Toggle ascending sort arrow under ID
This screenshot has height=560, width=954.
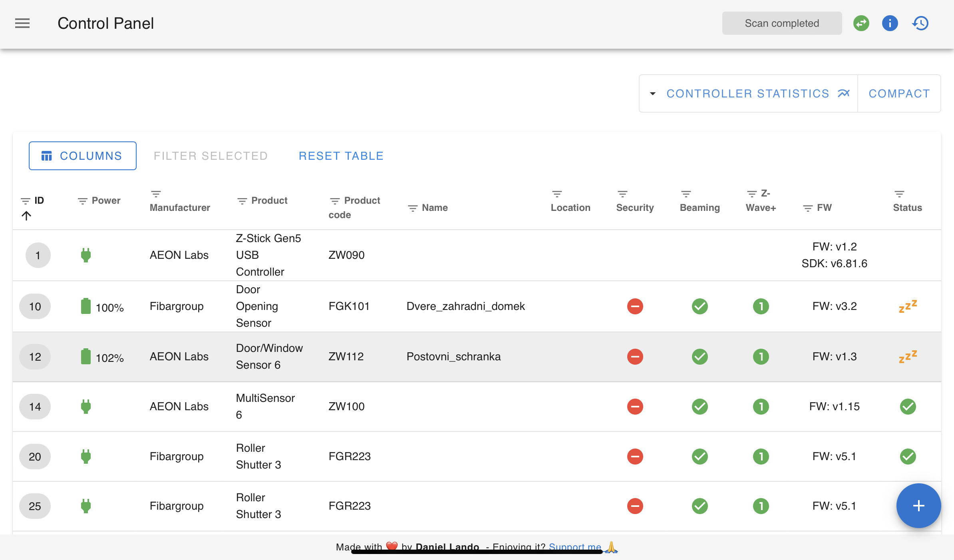pos(26,216)
